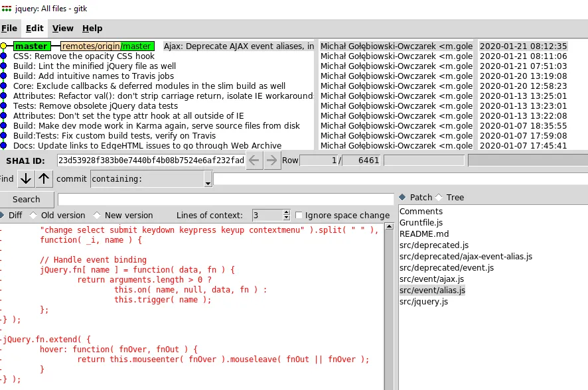The height and width of the screenshot is (390, 588).
Task: Click commit node for CSS opacity hook
Action: 3,56
